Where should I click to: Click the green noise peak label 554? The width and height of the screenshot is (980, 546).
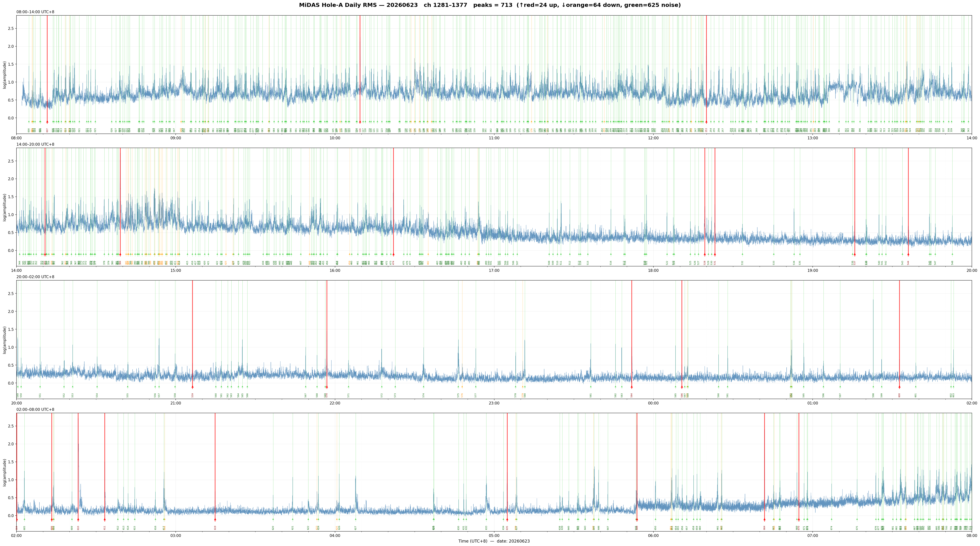click(x=97, y=395)
